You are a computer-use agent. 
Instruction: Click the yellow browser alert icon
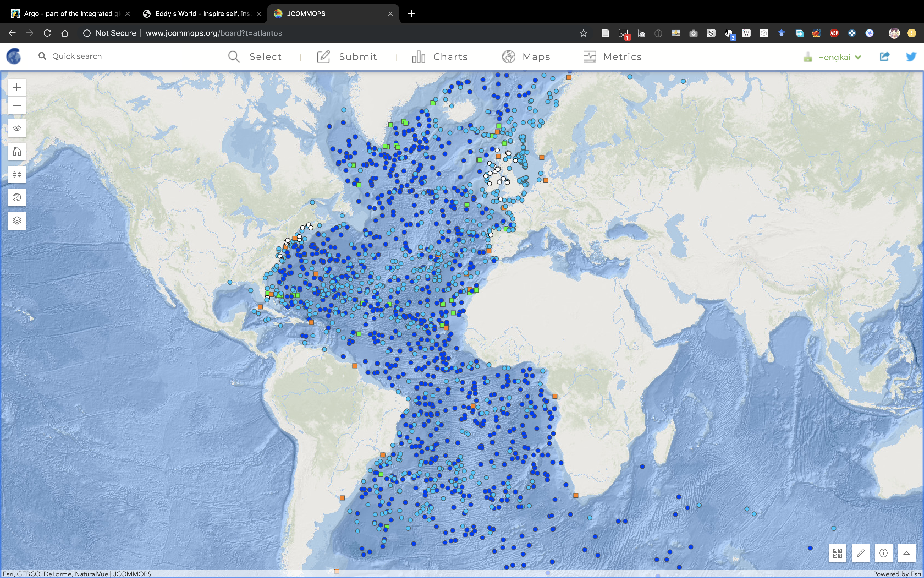point(911,33)
